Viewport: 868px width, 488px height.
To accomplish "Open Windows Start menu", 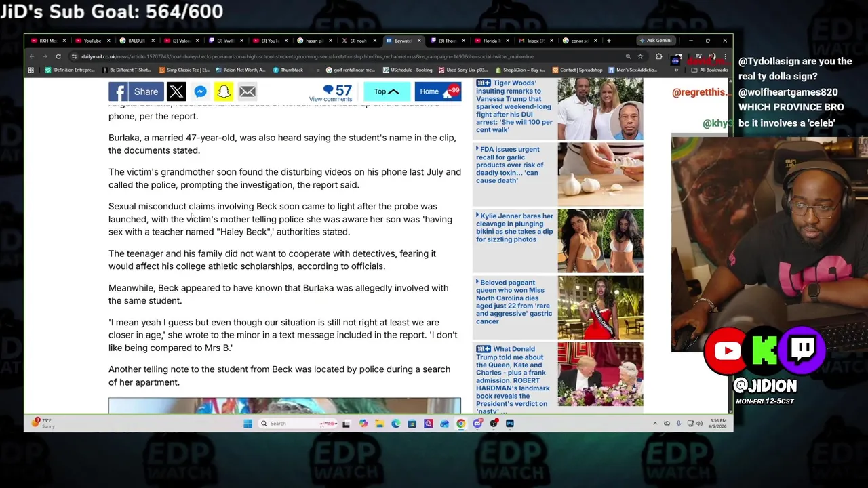I will click(x=248, y=424).
